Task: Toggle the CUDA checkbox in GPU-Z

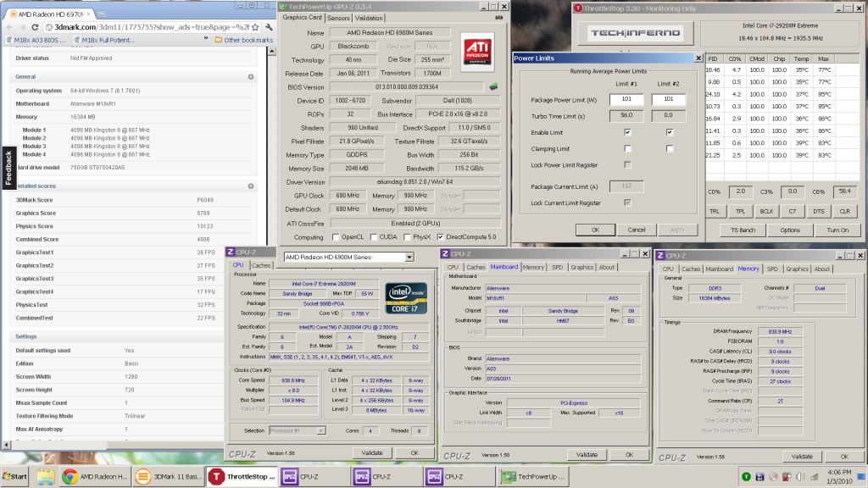Action: [374, 237]
